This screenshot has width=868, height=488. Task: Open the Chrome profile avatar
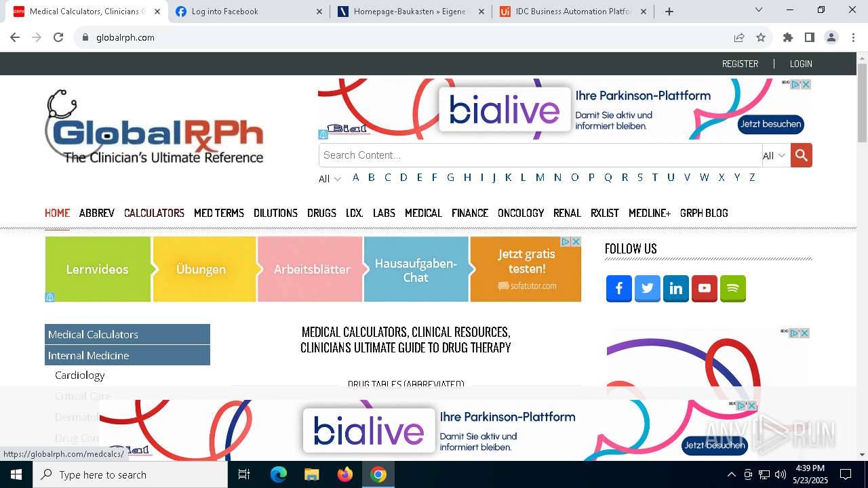pos(831,37)
